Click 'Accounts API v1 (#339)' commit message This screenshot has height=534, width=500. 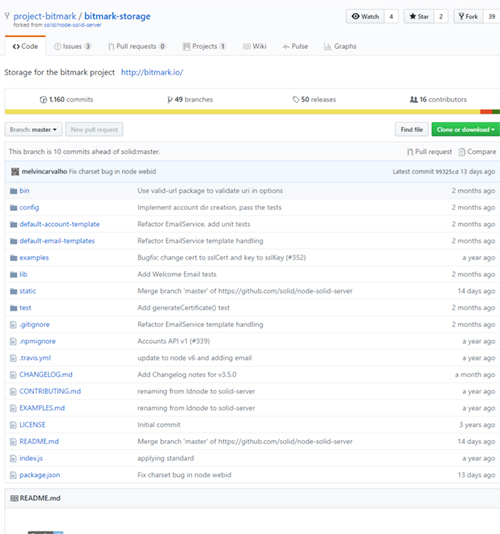coord(174,341)
